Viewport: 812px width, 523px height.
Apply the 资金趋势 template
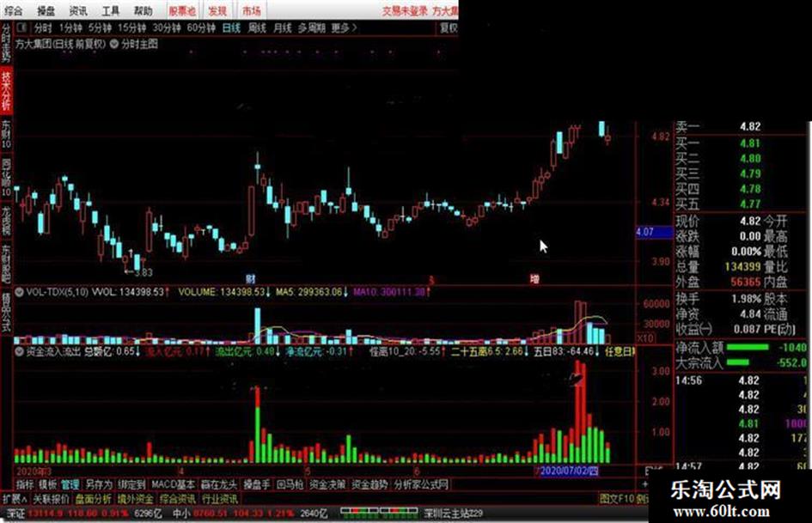pos(369,484)
